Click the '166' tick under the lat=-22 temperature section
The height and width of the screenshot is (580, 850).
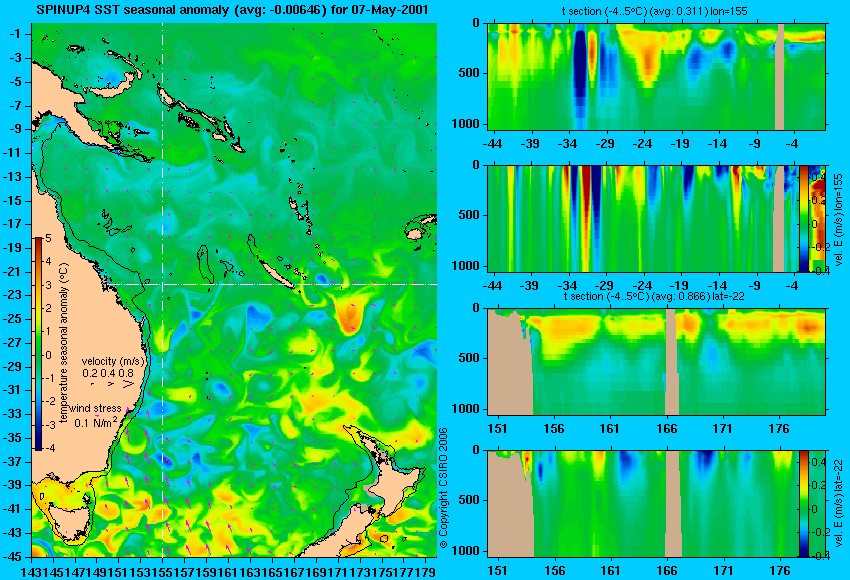click(x=666, y=429)
